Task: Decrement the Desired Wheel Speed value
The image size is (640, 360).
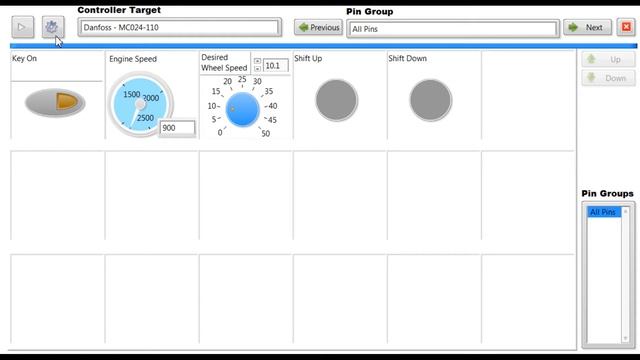Action: [x=257, y=69]
